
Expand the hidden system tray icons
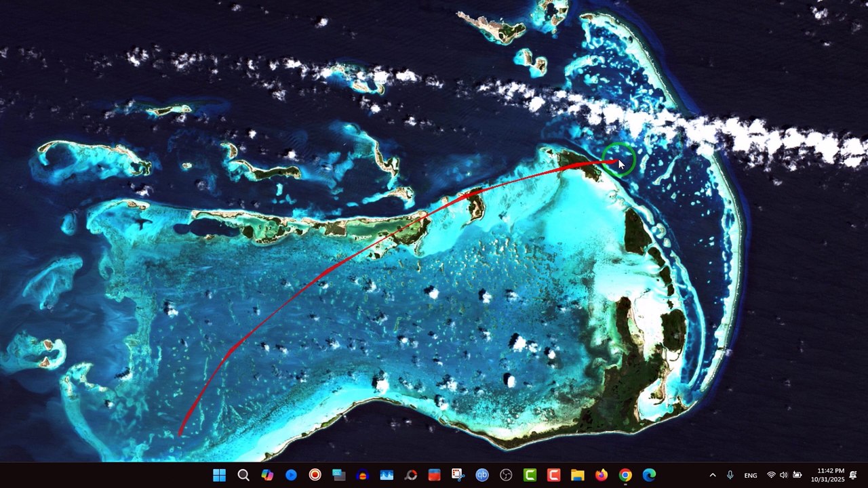tap(713, 475)
